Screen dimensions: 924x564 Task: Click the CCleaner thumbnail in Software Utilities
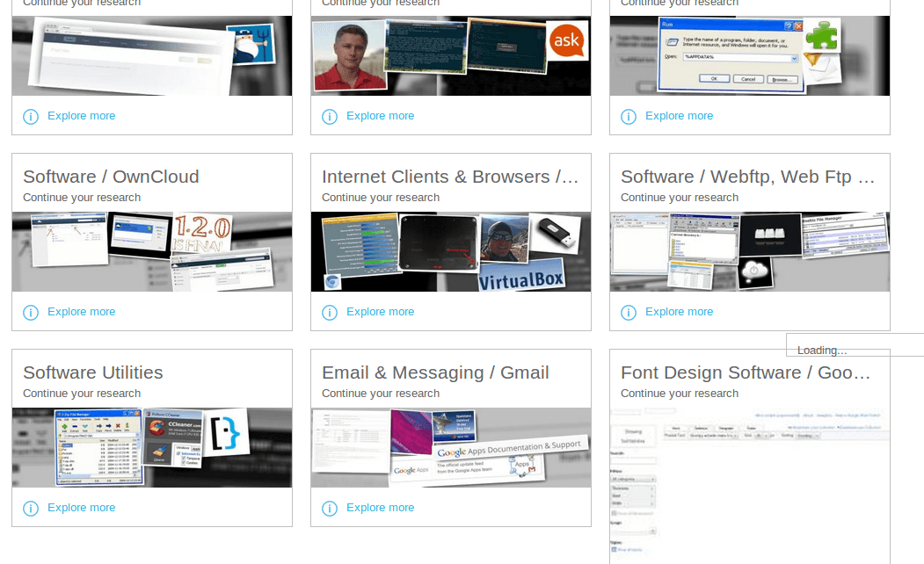point(172,437)
